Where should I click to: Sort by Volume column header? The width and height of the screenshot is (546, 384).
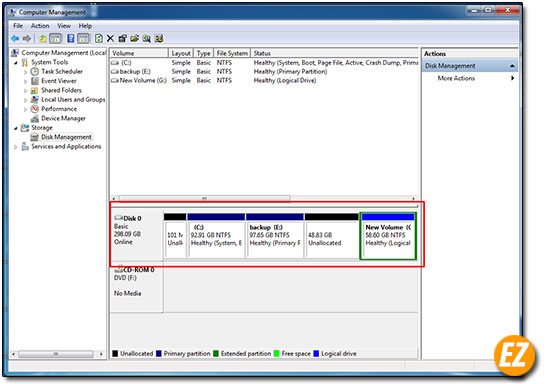tap(139, 53)
